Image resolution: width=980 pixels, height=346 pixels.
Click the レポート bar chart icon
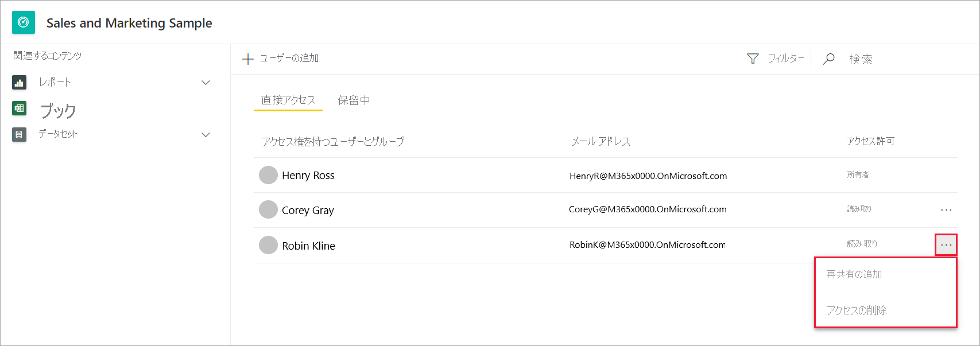[19, 83]
